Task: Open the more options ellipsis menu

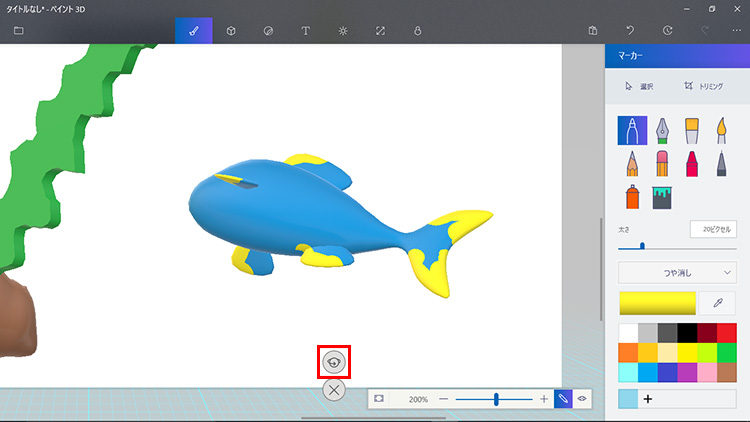Action: [737, 30]
